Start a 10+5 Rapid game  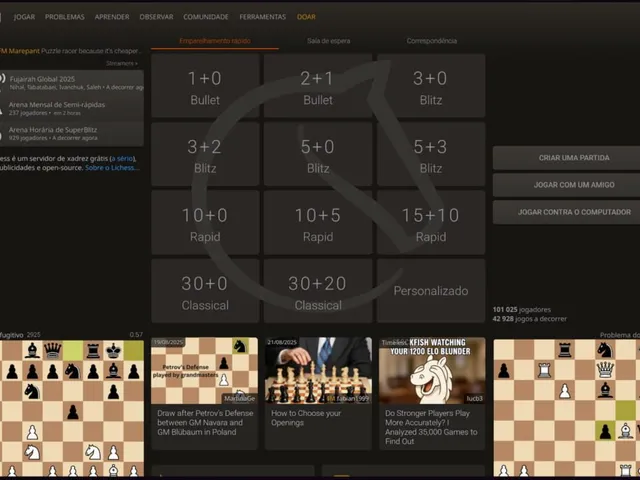318,222
